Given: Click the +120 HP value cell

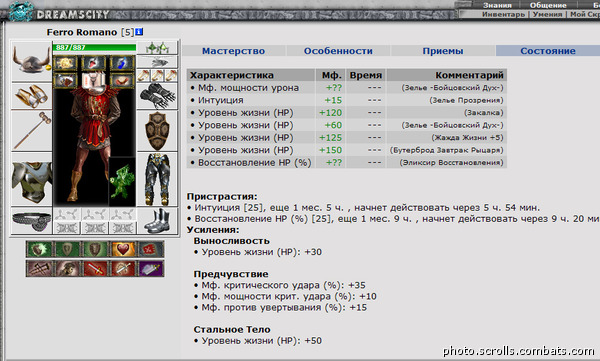Looking at the screenshot, I should point(331,113).
